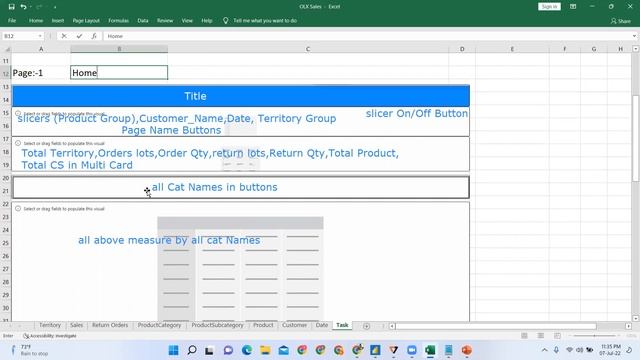Open Microsoft Edge from the taskbar

[247, 350]
